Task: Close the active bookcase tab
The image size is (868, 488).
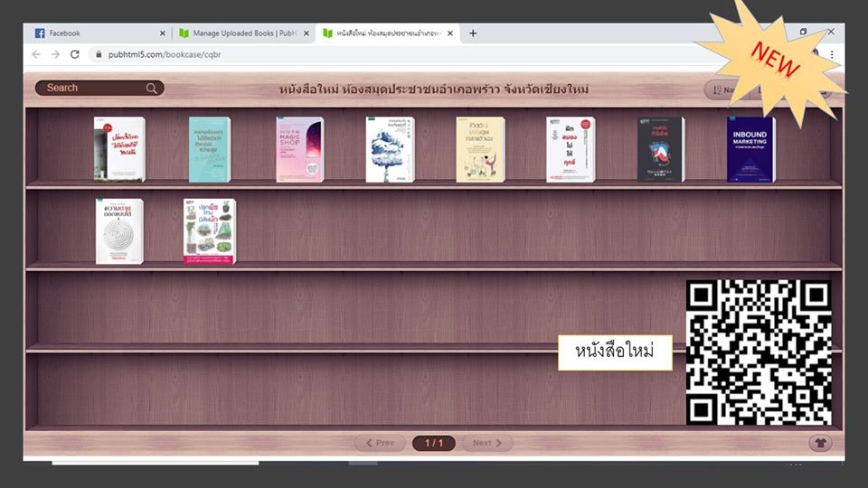Action: pos(450,33)
